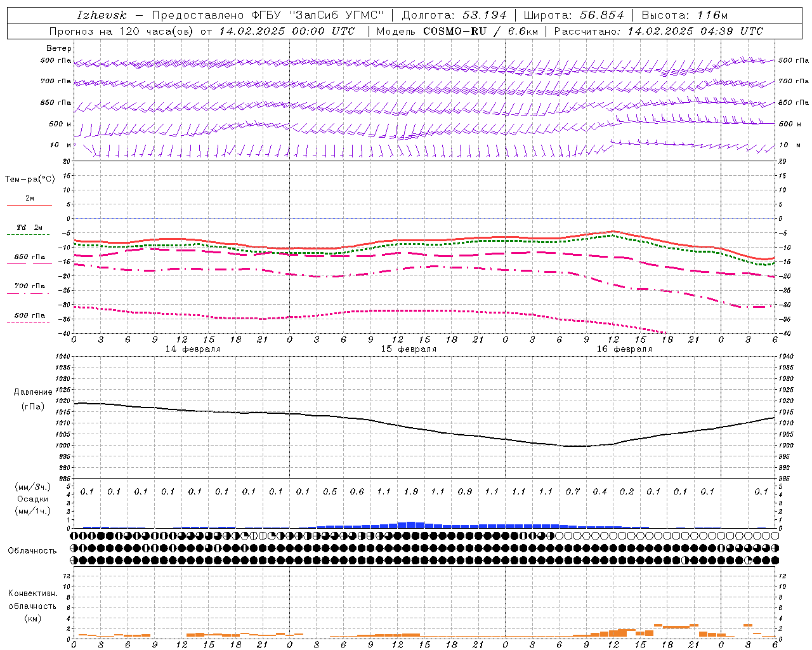Viewport: 812px width, 650px height.
Task: Click the '(мм/3ч.)' precipitation unit label
Action: pyautogui.click(x=33, y=487)
